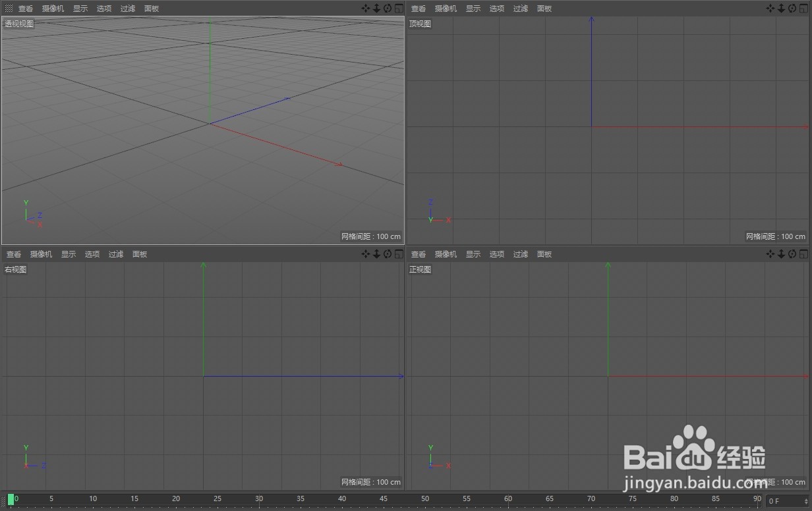The width and height of the screenshot is (812, 511).
Task: Open 摄像机 menu in perspective viewport
Action: pos(53,9)
